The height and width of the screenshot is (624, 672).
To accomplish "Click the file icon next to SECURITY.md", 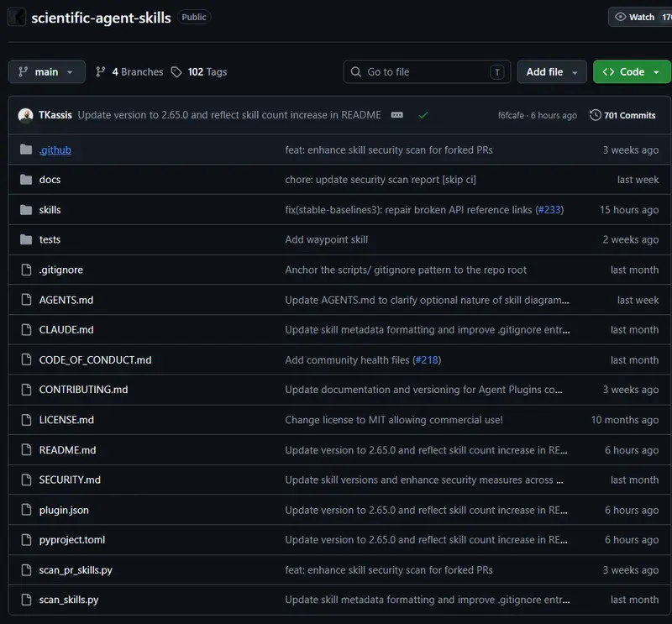I will [26, 480].
